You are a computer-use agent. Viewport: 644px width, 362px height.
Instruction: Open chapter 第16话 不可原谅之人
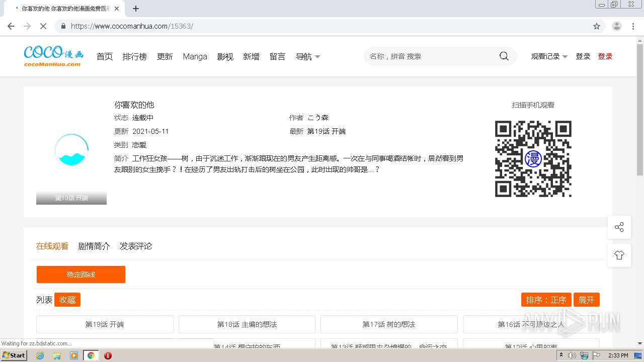531,324
